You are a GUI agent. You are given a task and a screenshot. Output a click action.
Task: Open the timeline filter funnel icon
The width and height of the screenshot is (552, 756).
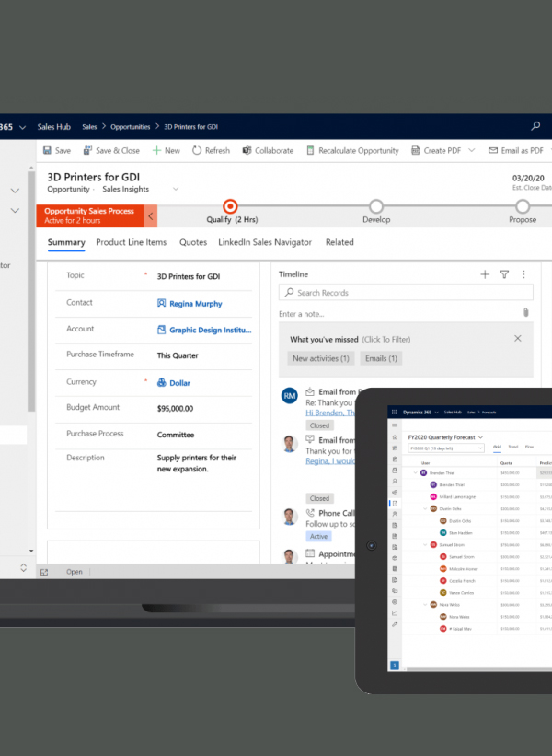(504, 274)
